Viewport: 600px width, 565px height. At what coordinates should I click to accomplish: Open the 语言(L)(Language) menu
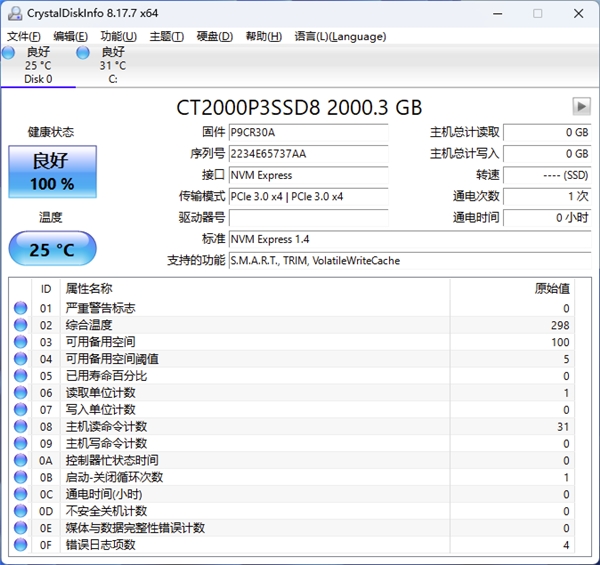tap(340, 36)
